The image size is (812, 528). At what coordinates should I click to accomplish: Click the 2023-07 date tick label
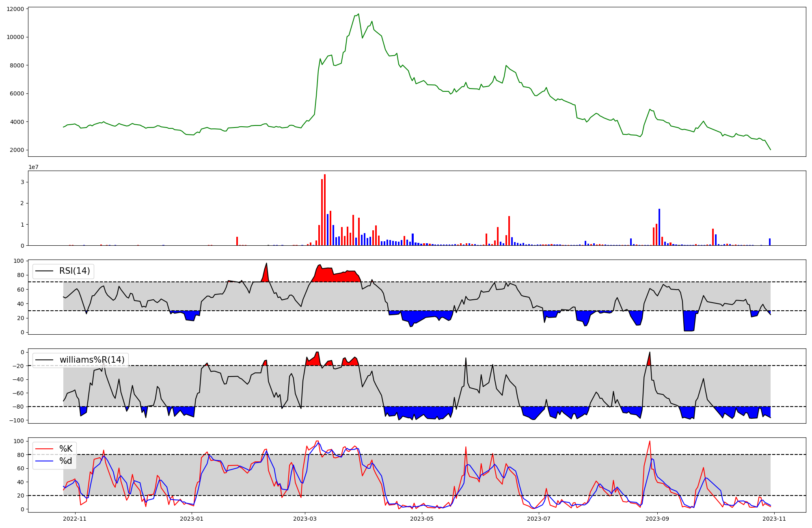[539, 518]
